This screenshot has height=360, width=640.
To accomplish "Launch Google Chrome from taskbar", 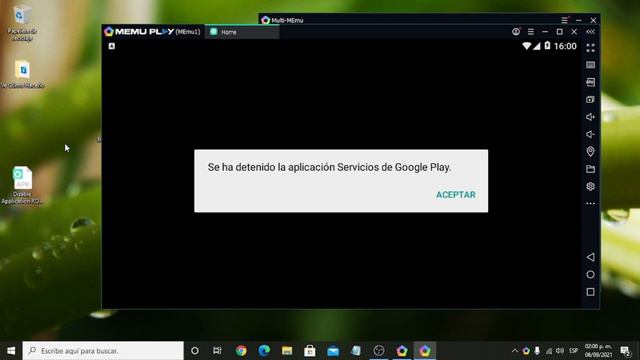I will click(x=241, y=351).
